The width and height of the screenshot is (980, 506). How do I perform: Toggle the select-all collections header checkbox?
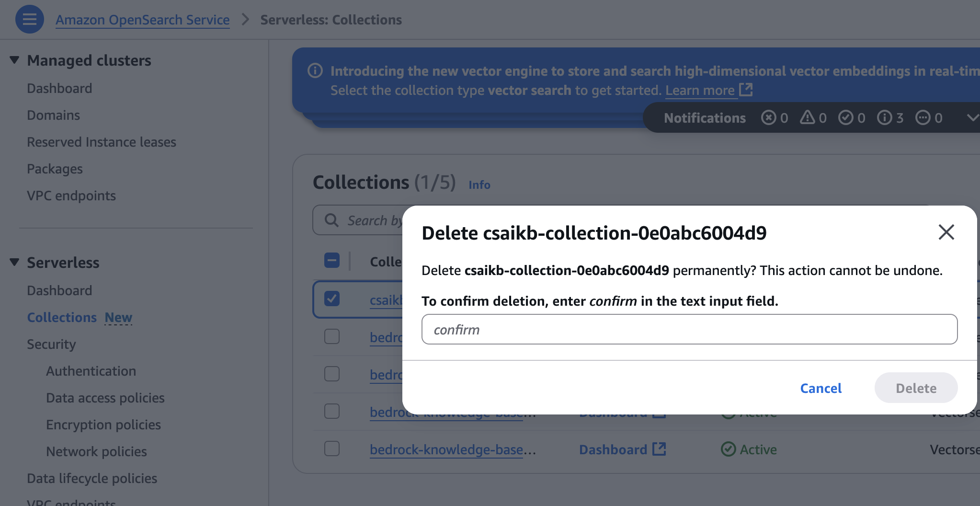(x=332, y=261)
